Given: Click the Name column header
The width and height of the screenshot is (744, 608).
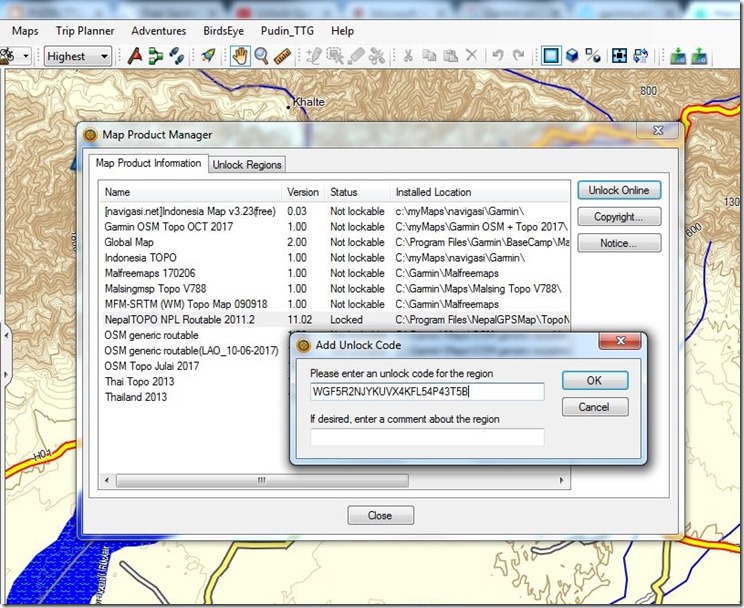Looking at the screenshot, I should click(x=191, y=192).
